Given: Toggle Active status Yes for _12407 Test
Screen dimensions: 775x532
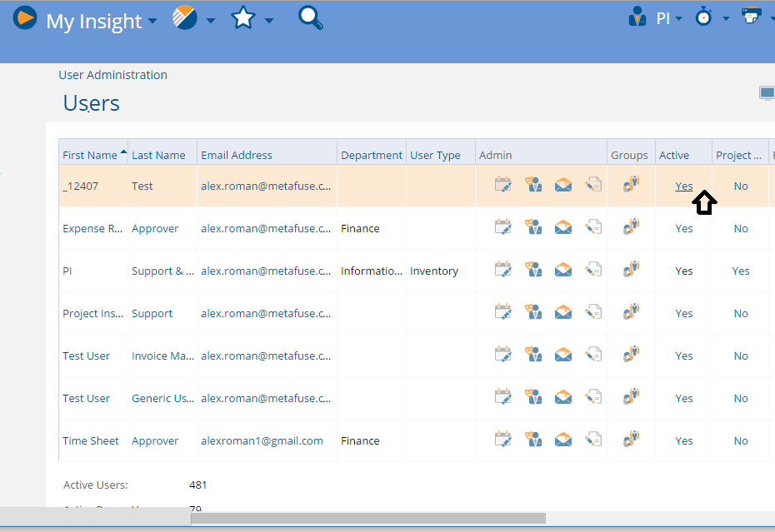Looking at the screenshot, I should tap(683, 186).
